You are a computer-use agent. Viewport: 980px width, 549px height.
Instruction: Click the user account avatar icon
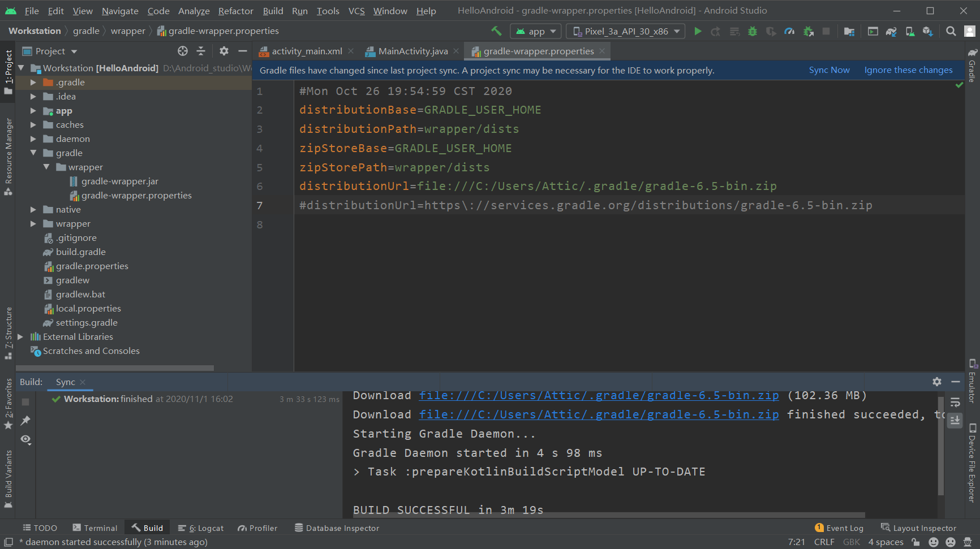[x=969, y=31]
